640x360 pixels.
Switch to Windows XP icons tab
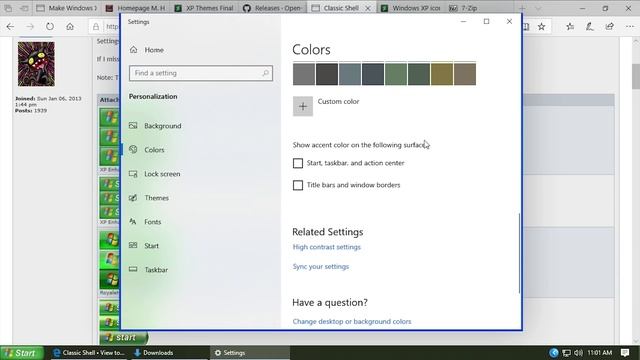[x=411, y=8]
